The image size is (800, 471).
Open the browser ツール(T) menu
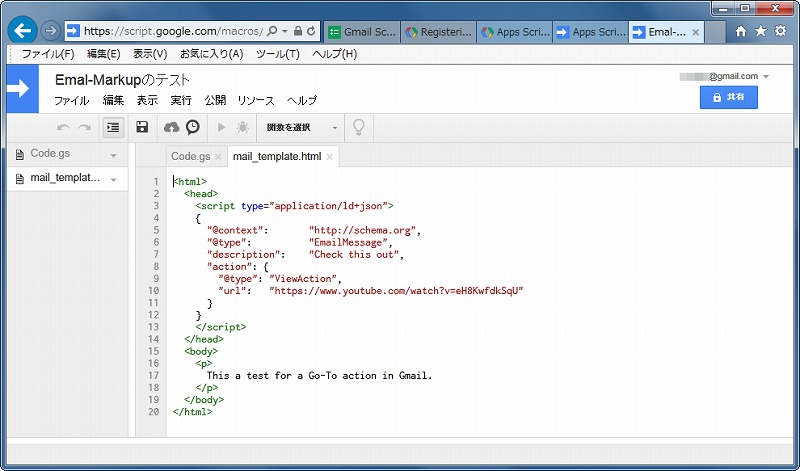tap(278, 54)
